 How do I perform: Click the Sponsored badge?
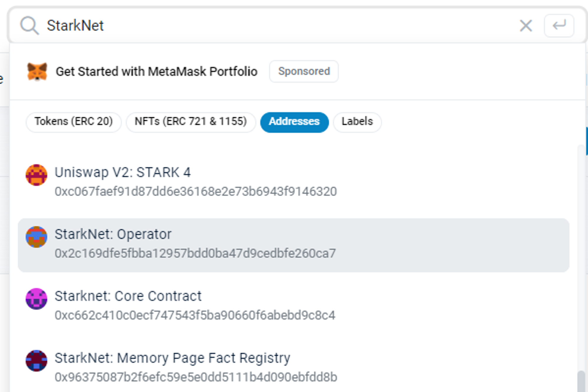(304, 72)
